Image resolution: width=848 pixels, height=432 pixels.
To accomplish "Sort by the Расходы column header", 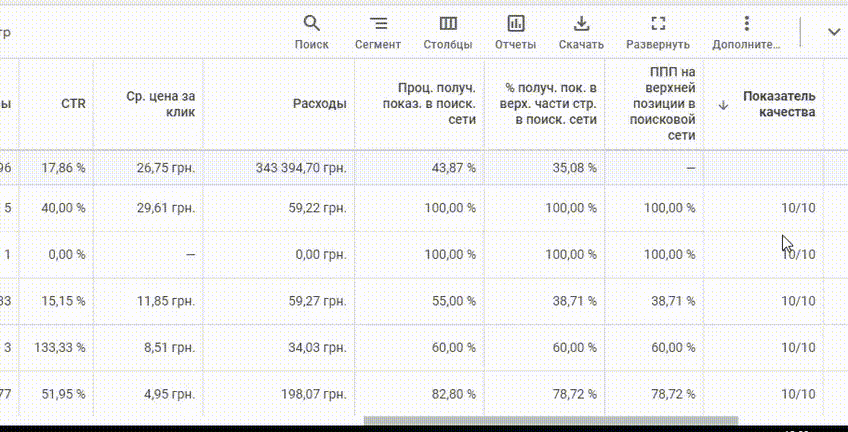I will [320, 104].
